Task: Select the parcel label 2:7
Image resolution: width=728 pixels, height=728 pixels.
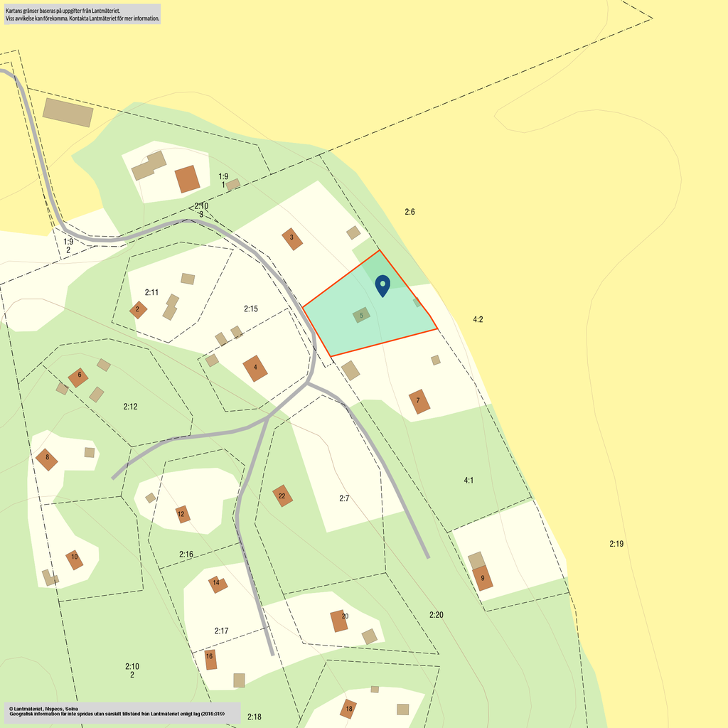Action: 344,498
